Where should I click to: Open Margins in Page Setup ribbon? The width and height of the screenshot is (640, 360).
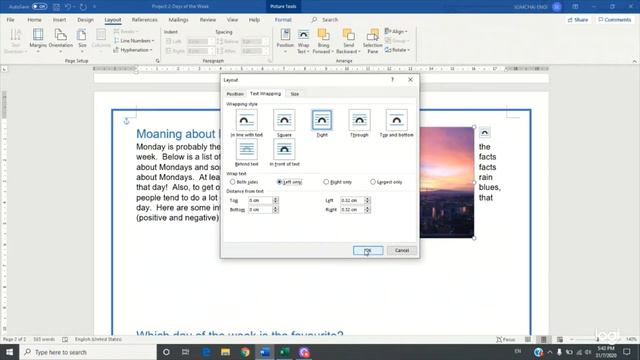click(38, 41)
